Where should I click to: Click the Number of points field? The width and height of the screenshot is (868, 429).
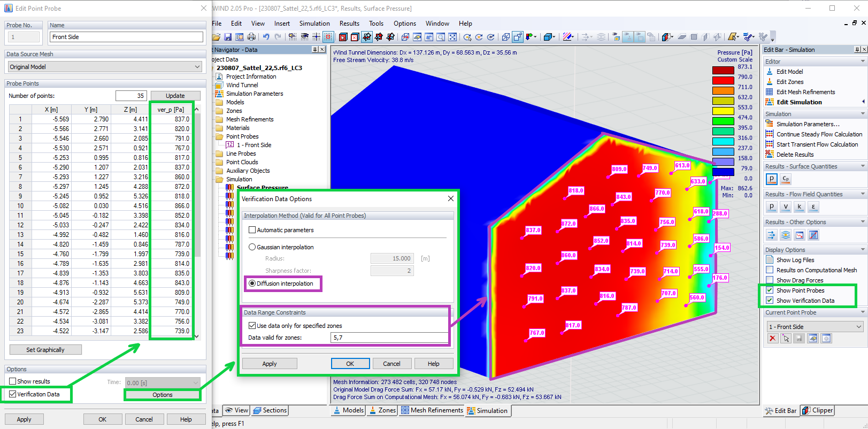point(131,96)
